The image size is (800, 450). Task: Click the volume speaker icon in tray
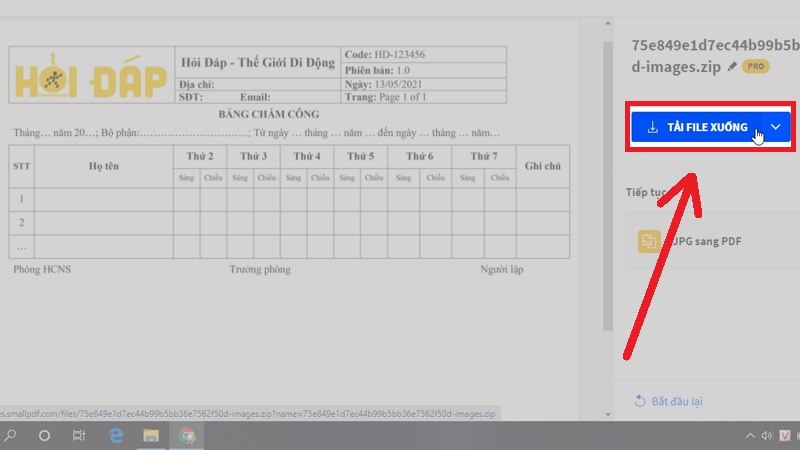[x=767, y=436]
